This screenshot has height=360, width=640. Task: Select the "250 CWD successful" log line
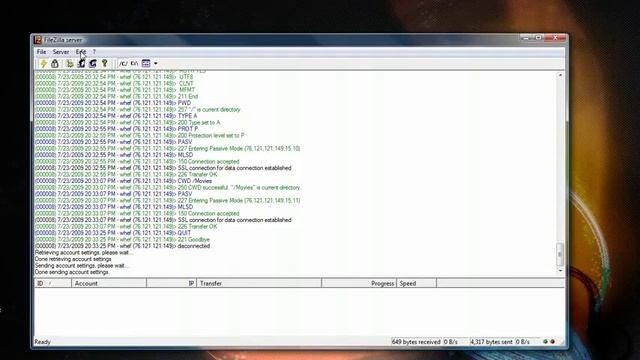pos(168,187)
